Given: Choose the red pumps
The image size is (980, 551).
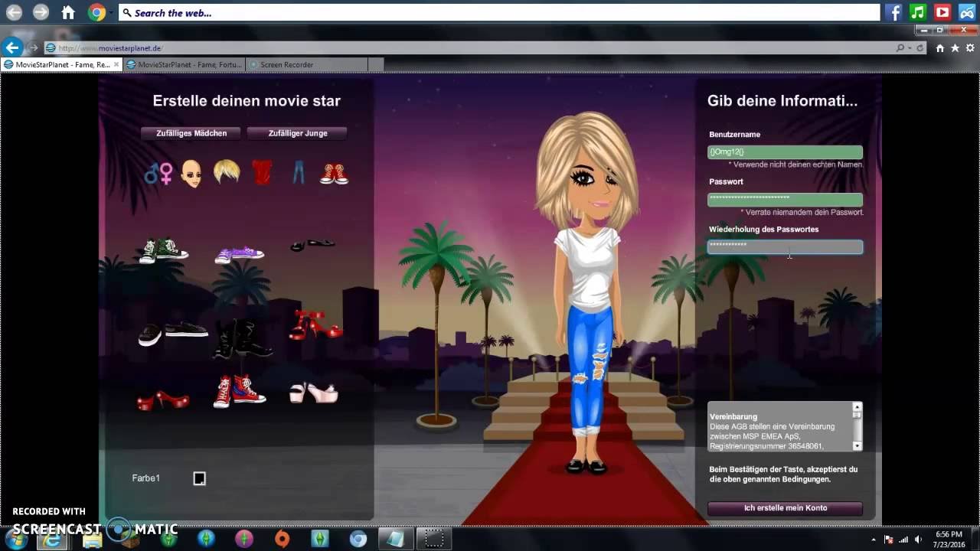Looking at the screenshot, I should coord(162,399).
